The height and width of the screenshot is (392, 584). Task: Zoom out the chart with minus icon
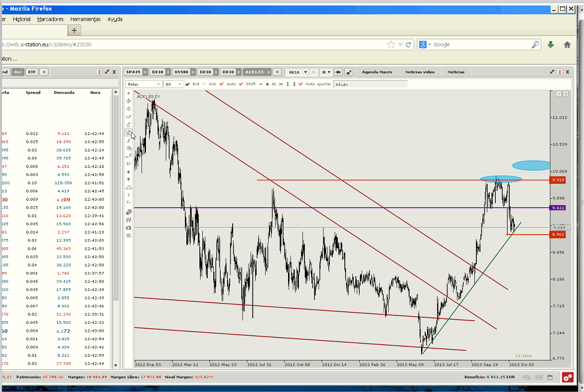pyautogui.click(x=261, y=84)
